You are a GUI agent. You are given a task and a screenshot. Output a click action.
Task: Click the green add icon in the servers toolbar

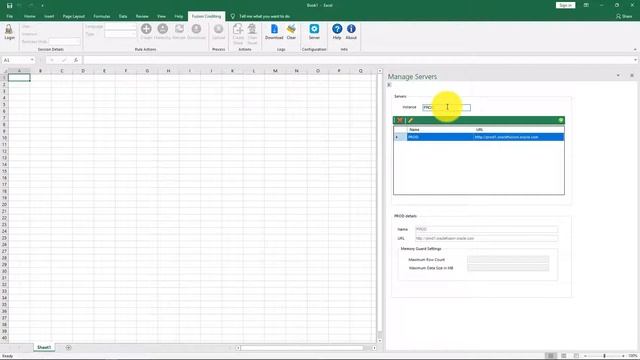pos(561,120)
